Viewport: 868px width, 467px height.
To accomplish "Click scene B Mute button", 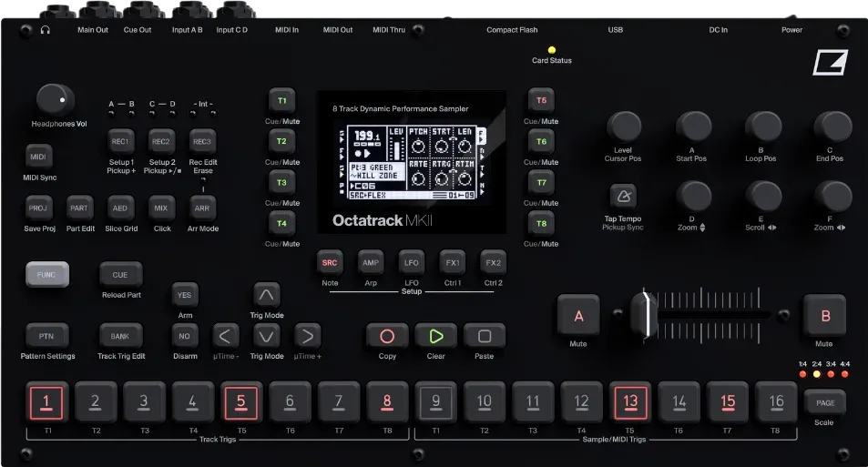I will tap(825, 315).
